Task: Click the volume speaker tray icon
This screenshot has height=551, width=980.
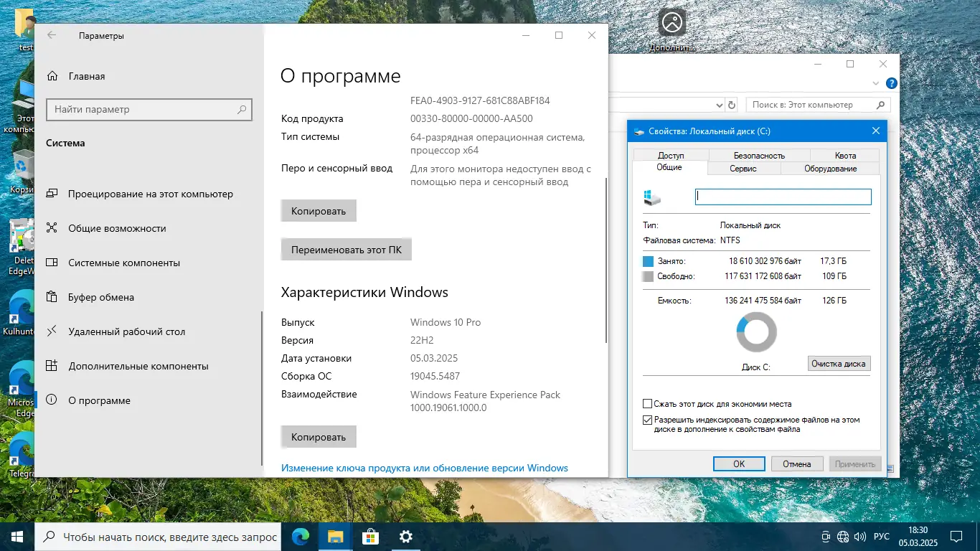Action: 859,537
